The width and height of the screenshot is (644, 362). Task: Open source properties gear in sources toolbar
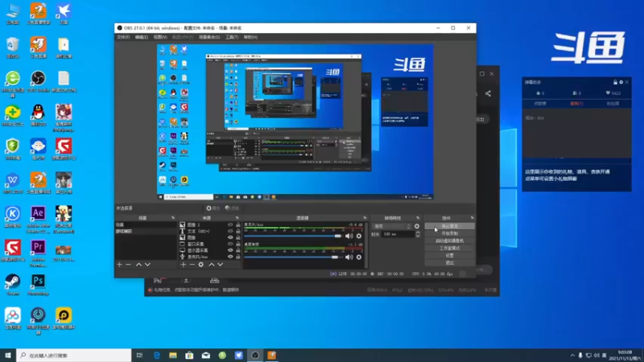coord(200,265)
